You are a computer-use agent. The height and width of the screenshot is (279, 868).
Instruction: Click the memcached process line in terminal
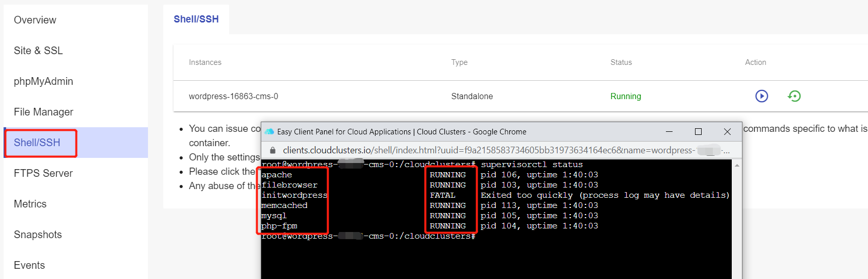pyautogui.click(x=430, y=205)
